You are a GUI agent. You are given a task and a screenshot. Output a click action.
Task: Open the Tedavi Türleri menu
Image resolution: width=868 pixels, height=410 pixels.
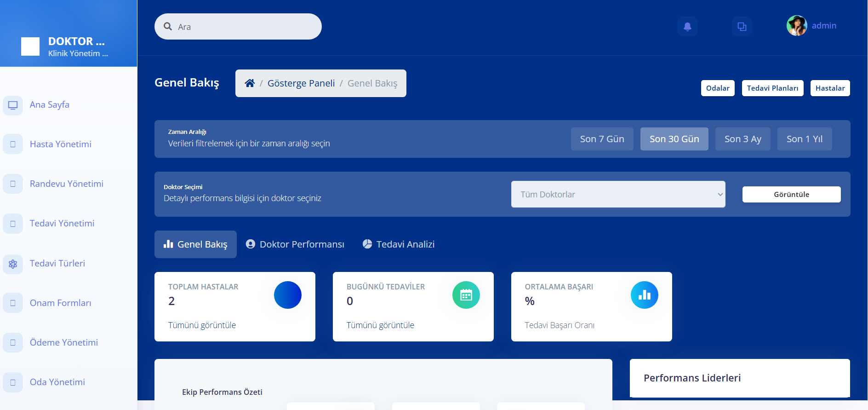(57, 263)
